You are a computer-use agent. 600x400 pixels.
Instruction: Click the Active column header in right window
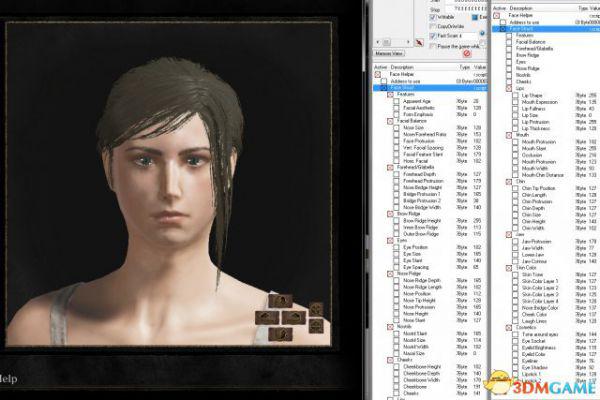[499, 8]
